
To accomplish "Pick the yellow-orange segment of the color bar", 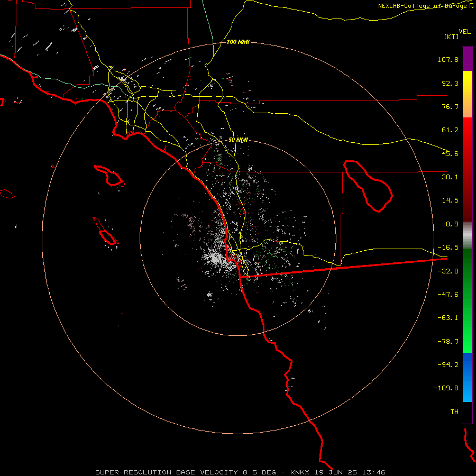I will (467, 94).
